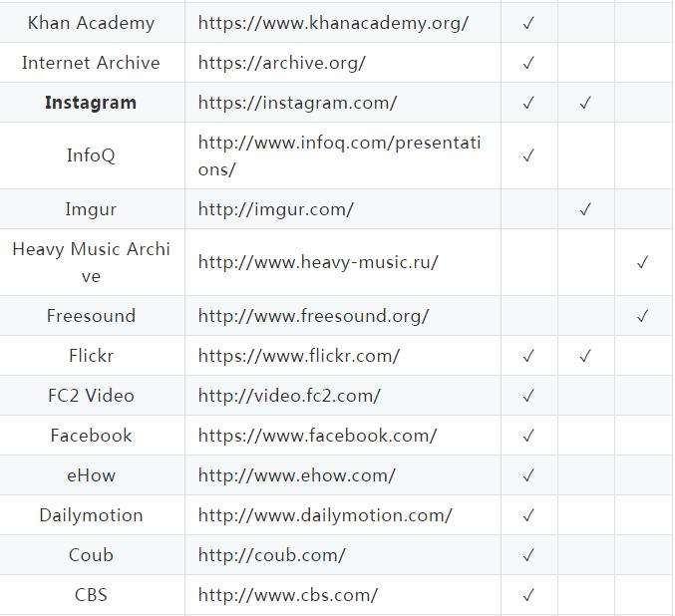Open the heavy-music.ru link
Image resolution: width=675 pixels, height=616 pixels.
(318, 262)
